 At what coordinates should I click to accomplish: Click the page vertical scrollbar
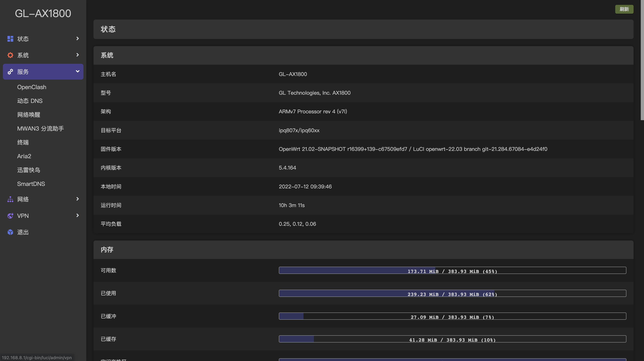tap(642, 60)
